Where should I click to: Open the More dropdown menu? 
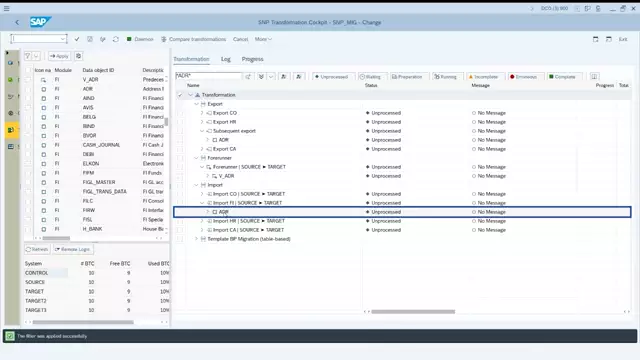[x=263, y=39]
